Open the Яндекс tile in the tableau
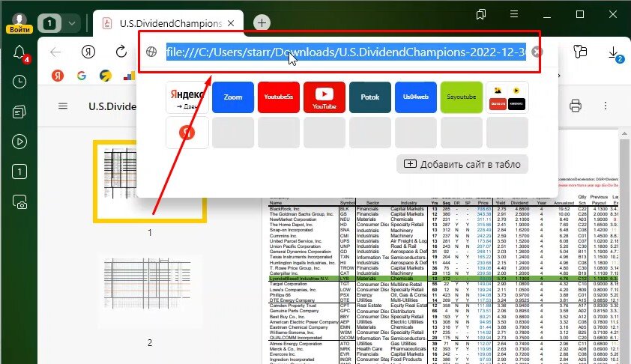 187,97
